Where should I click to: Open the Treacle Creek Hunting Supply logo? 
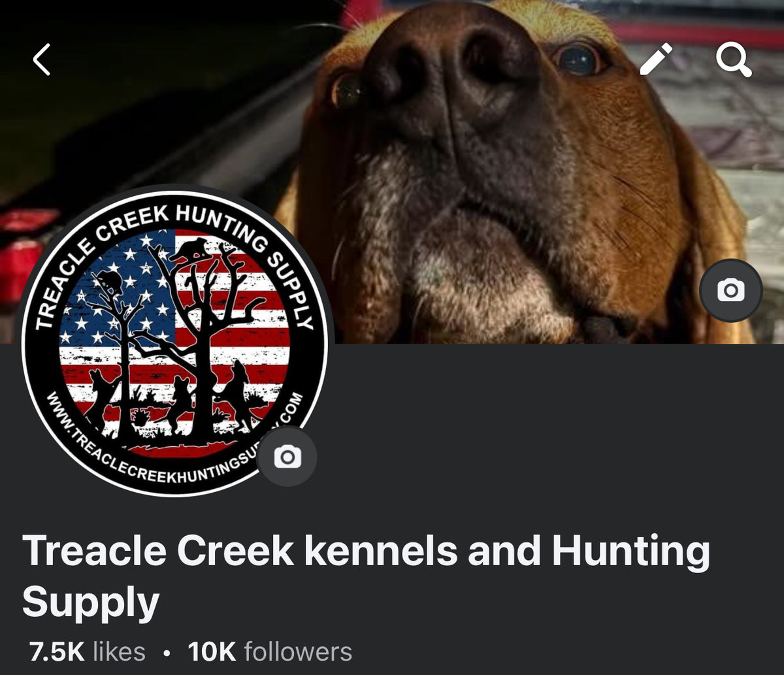click(x=175, y=343)
